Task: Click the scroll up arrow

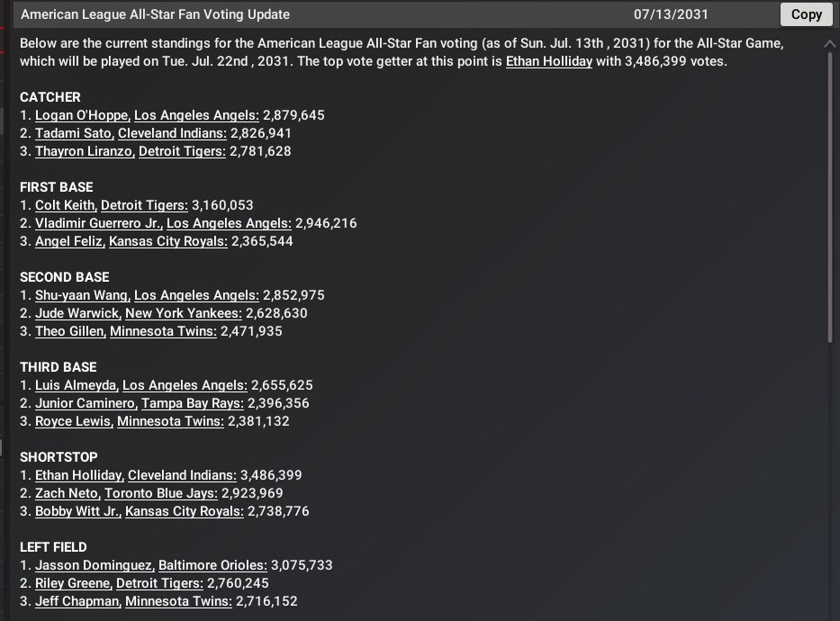Action: 830,43
